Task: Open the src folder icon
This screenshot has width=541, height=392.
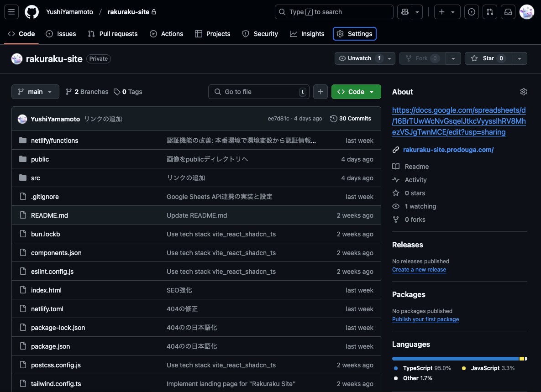Action: (23, 178)
